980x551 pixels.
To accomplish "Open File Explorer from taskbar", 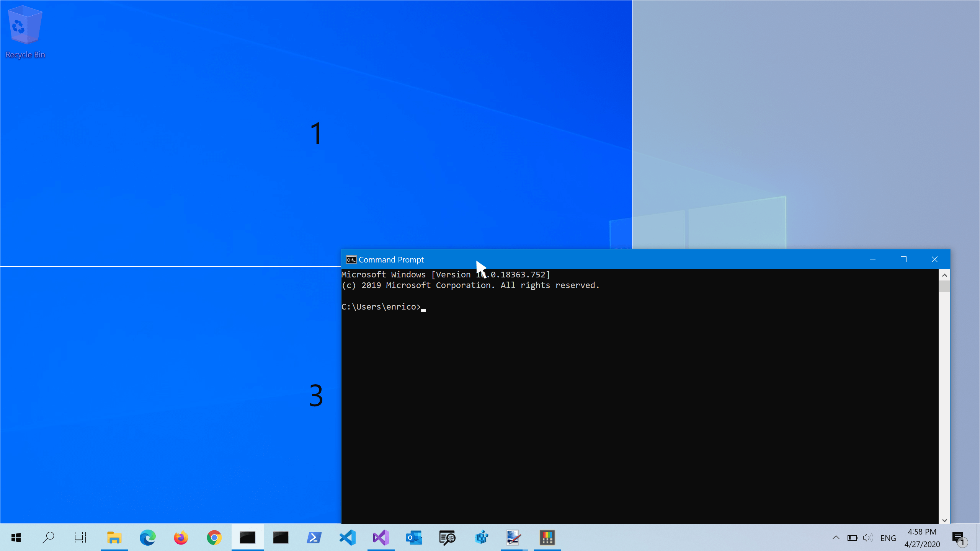I will pos(114,538).
